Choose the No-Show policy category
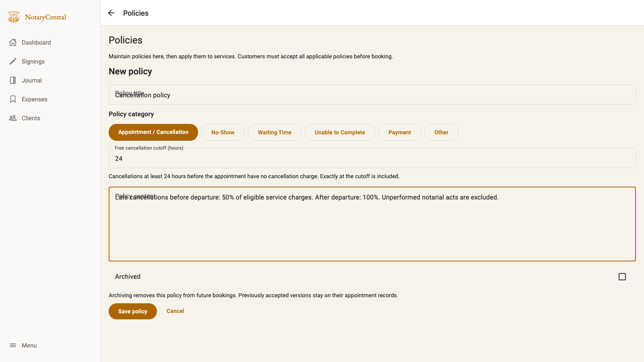 [x=223, y=132]
